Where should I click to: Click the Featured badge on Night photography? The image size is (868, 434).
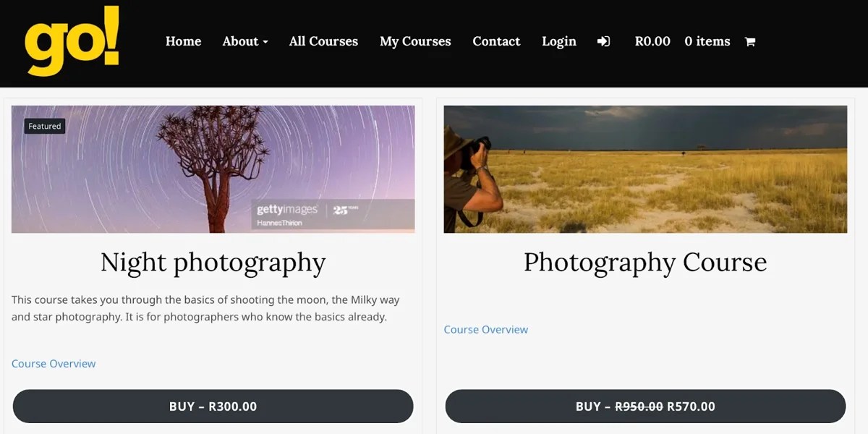[44, 126]
